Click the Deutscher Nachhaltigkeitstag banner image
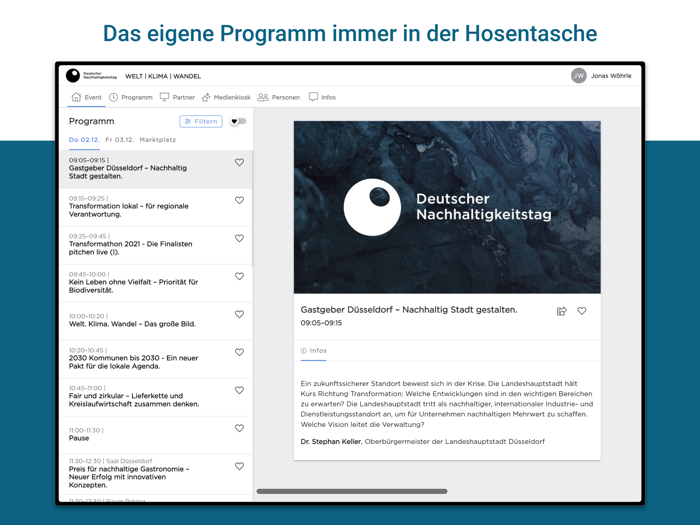The image size is (700, 525). (447, 207)
